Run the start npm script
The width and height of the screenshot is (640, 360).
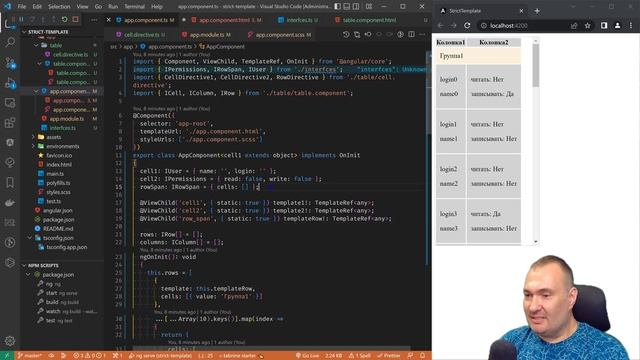pos(51,293)
